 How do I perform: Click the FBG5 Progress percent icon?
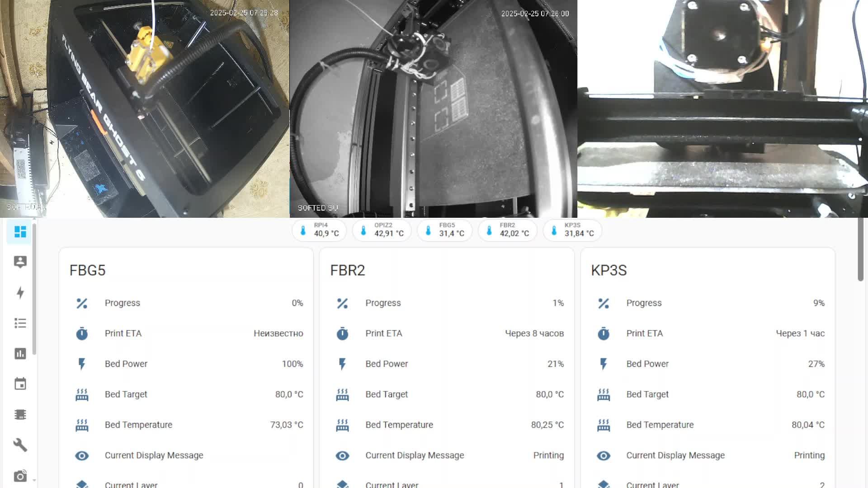point(82,303)
